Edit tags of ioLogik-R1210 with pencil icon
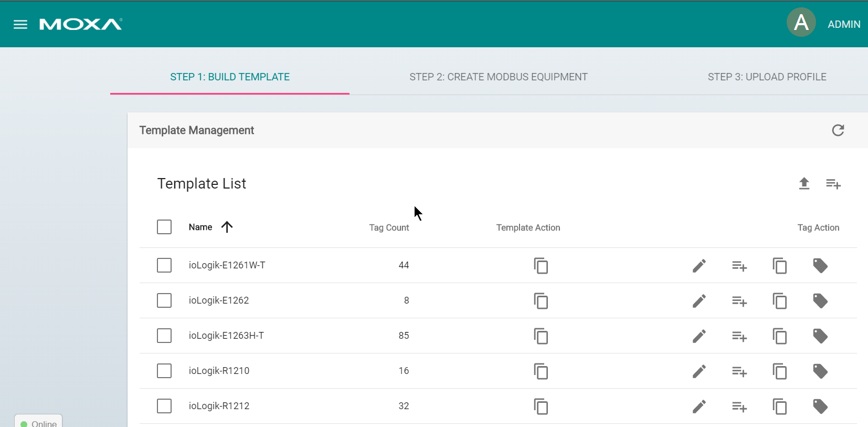 (x=699, y=371)
